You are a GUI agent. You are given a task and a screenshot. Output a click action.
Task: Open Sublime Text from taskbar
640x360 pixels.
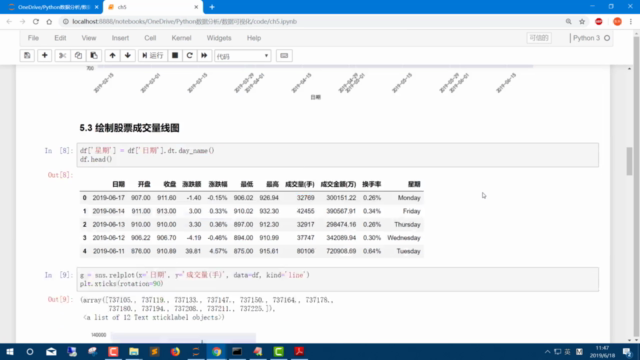pos(154,351)
